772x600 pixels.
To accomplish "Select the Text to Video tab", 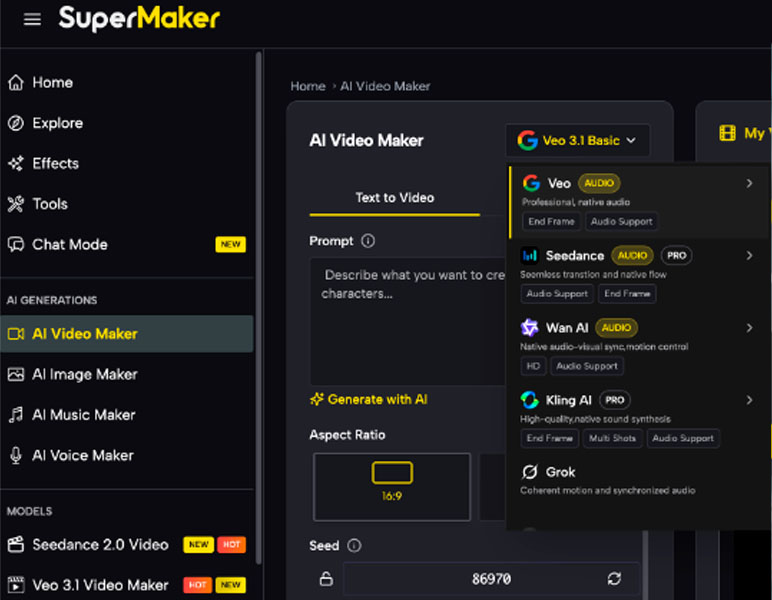I will [x=395, y=198].
